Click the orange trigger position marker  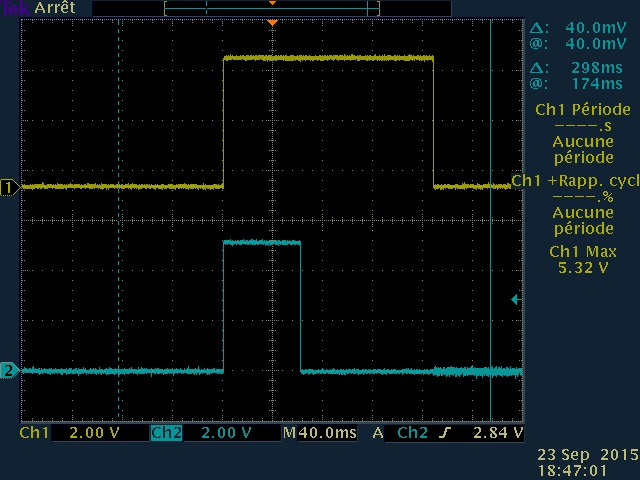click(x=272, y=22)
